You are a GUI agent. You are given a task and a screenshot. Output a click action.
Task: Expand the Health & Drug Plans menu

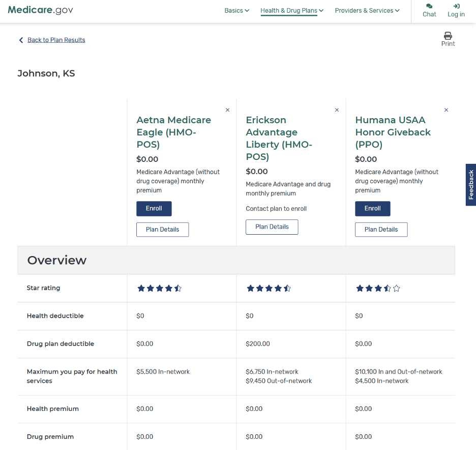[292, 11]
